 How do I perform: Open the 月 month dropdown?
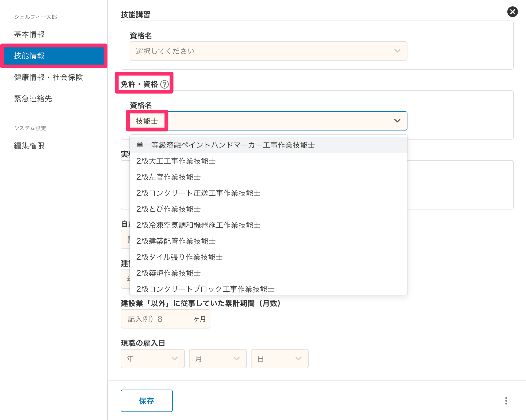tap(218, 358)
